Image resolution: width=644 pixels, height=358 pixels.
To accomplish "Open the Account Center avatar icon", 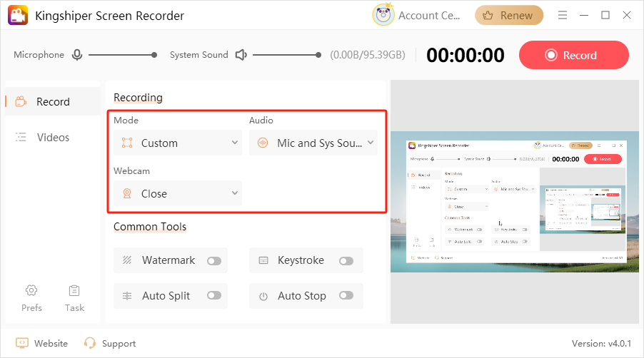I will point(383,15).
